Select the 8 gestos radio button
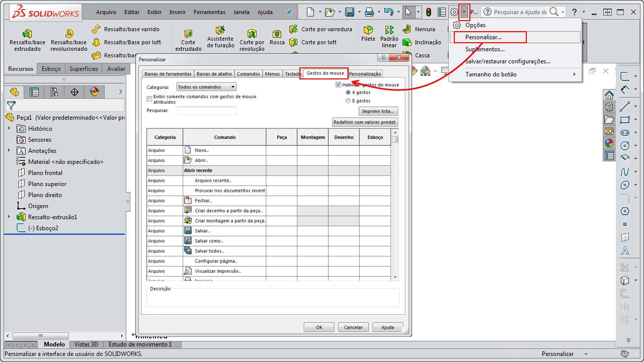Screen dimensions: 644x362 point(348,101)
